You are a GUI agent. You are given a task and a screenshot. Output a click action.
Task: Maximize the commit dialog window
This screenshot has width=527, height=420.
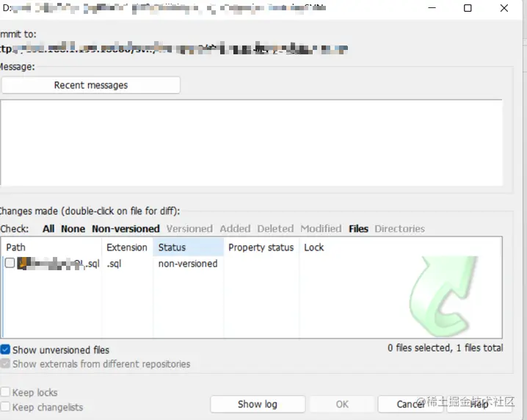pyautogui.click(x=468, y=8)
